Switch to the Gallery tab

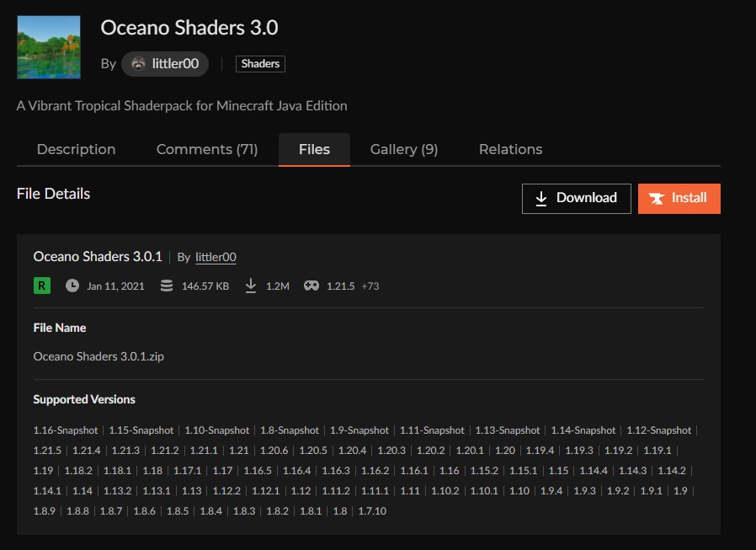point(403,149)
